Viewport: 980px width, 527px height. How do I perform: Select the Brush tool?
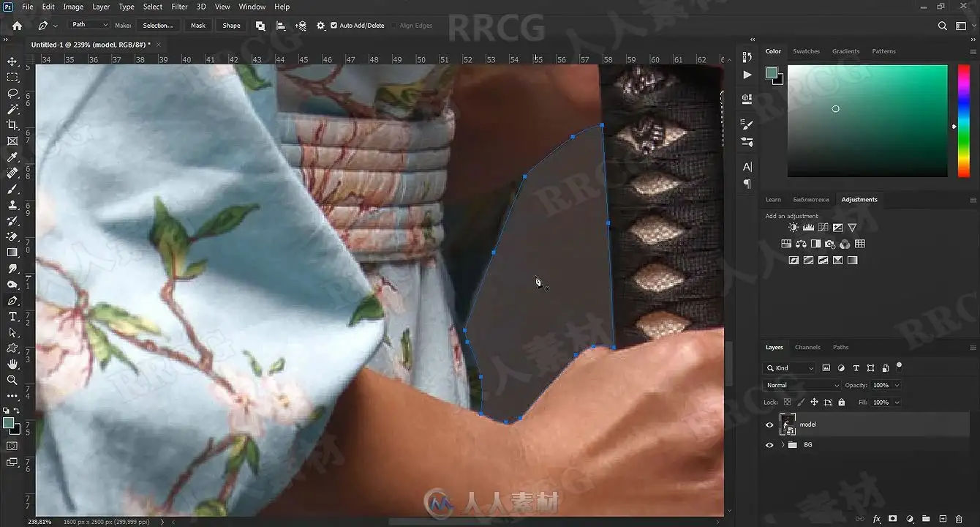(x=12, y=190)
